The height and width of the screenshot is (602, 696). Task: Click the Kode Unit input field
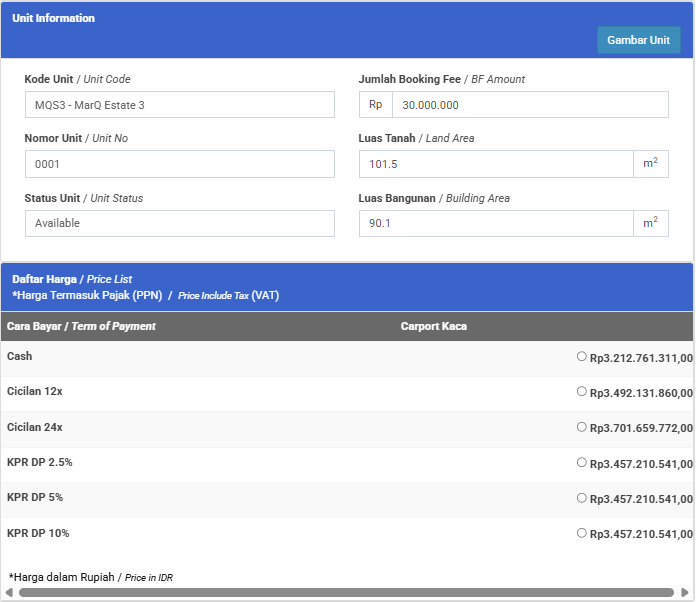pos(179,105)
